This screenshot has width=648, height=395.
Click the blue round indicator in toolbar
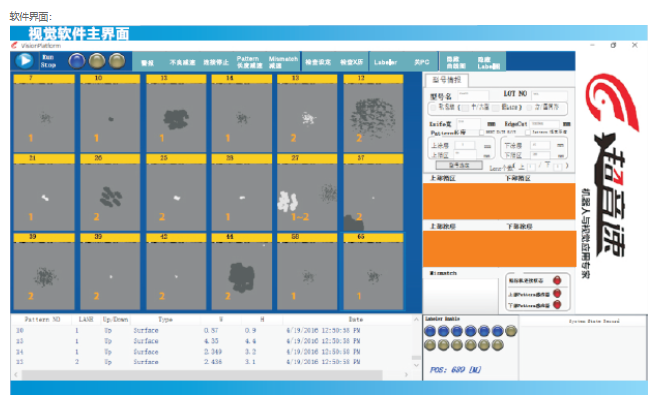click(77, 61)
